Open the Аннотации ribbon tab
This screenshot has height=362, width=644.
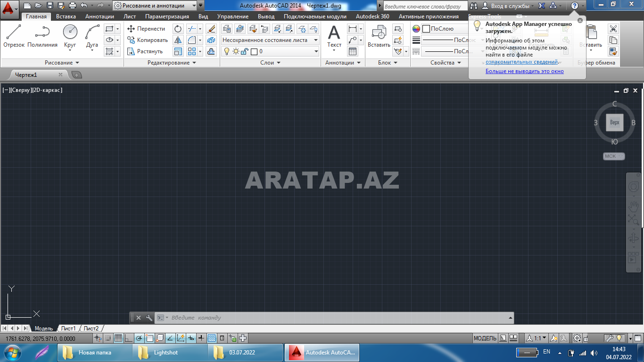[x=99, y=16]
